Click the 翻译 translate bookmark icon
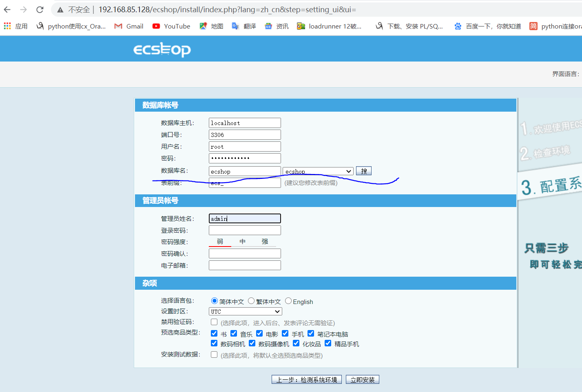Screen dimensions: 582x392 (x=235, y=26)
